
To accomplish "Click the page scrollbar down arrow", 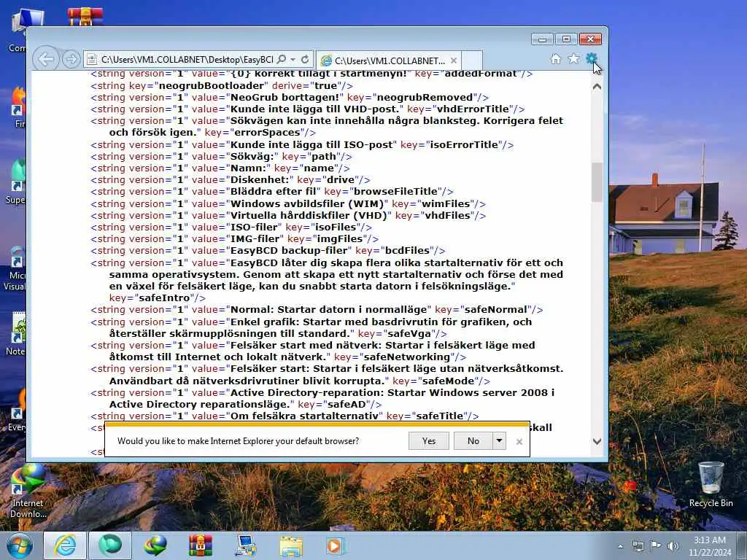I will (597, 441).
